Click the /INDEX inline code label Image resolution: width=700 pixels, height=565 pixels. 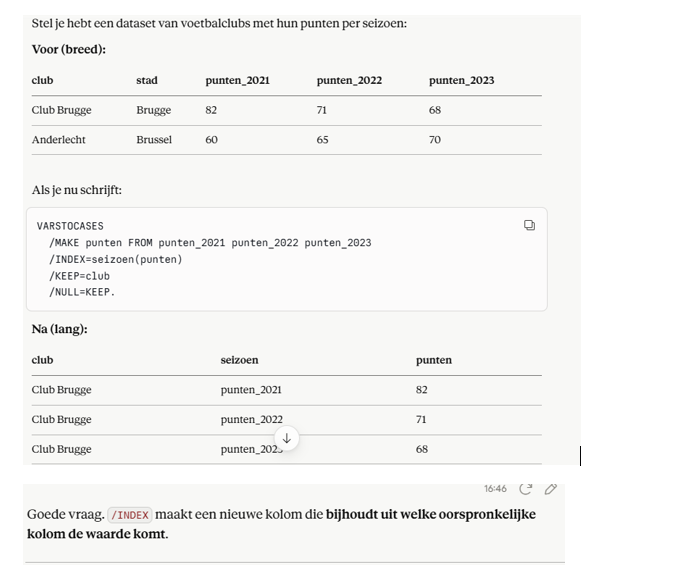point(129,515)
